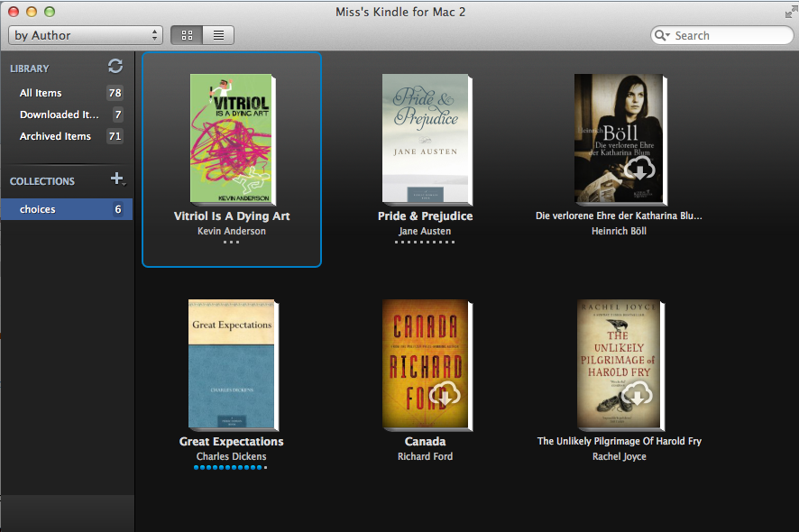Select Archived Items in sidebar

pyautogui.click(x=66, y=136)
